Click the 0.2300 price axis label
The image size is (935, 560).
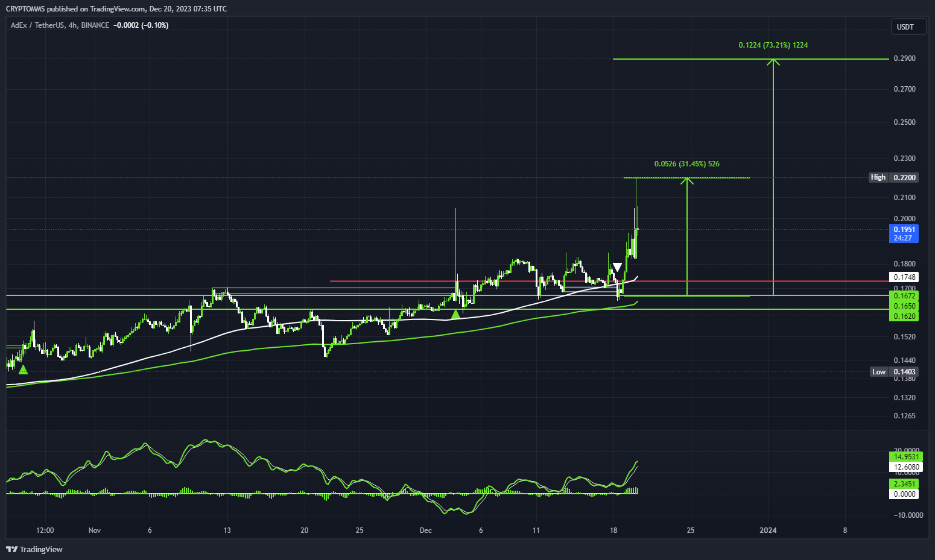pyautogui.click(x=904, y=159)
